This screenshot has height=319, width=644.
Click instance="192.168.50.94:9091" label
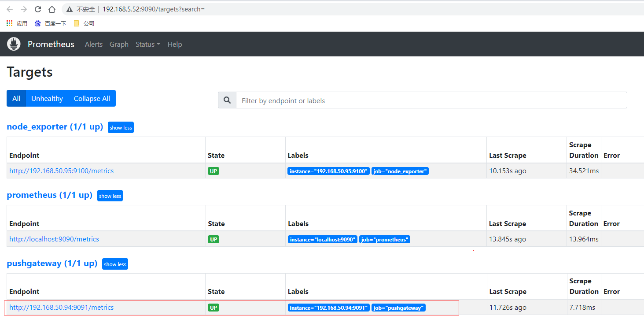[x=328, y=308]
